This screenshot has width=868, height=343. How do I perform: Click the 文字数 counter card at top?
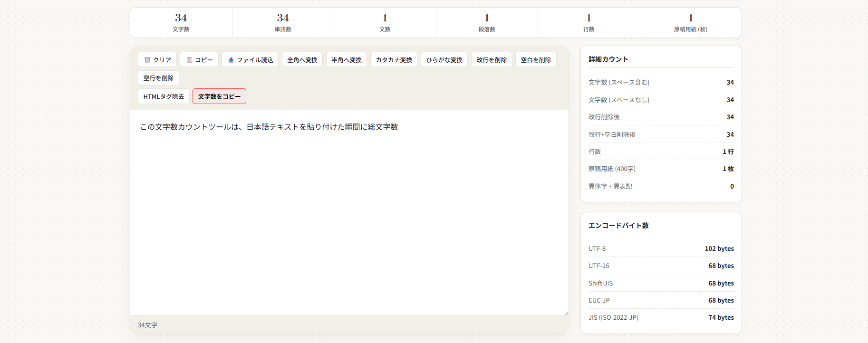(181, 22)
